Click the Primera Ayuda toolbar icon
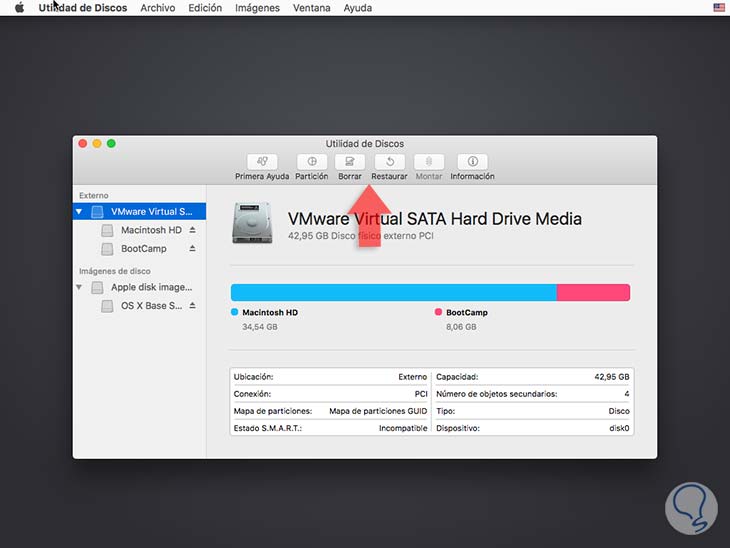Viewport: 730px width, 548px height. pos(262,162)
